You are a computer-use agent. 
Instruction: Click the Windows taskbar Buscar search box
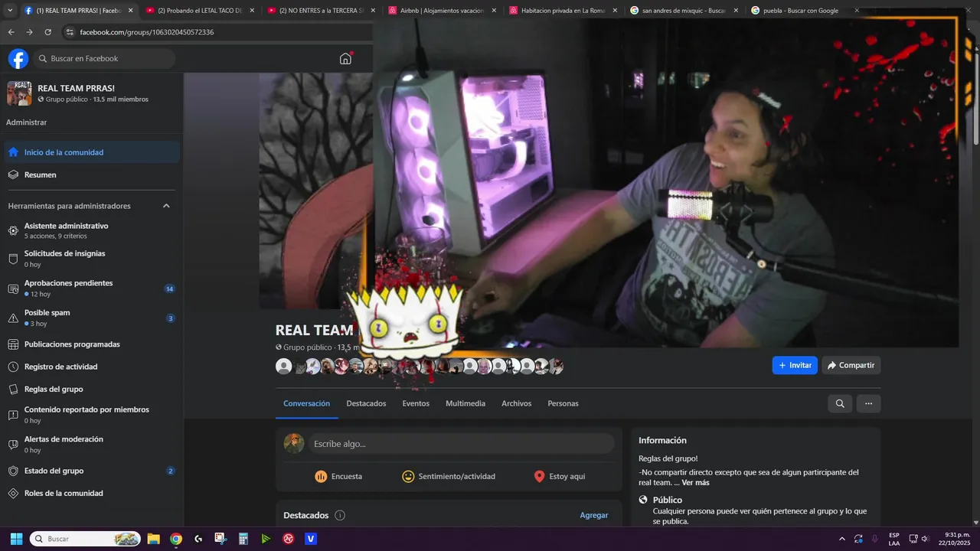click(85, 539)
